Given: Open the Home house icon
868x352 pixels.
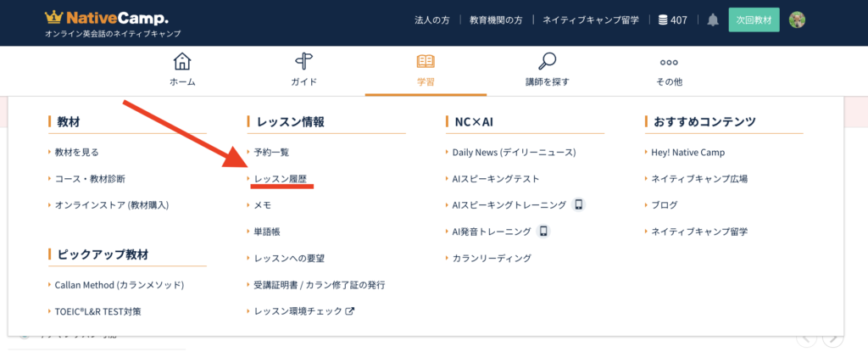Looking at the screenshot, I should [x=182, y=62].
